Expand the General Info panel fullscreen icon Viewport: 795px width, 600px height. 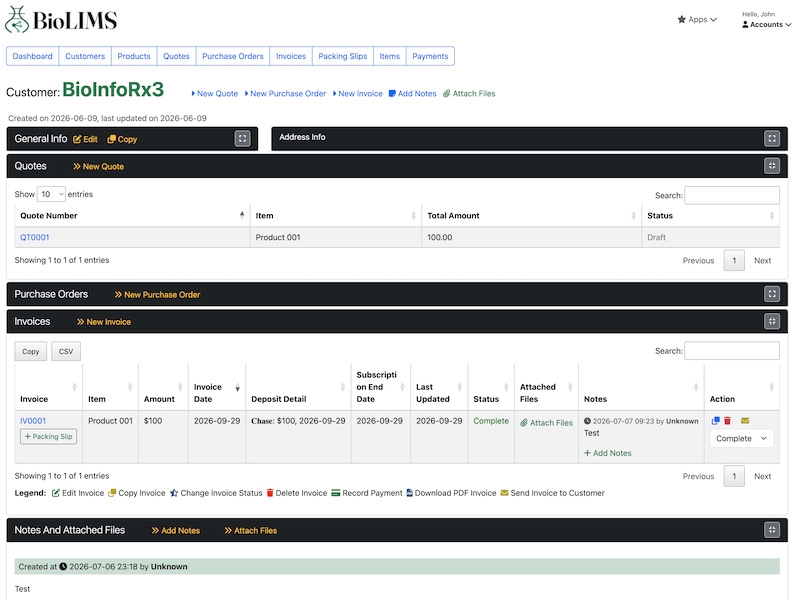pos(242,138)
